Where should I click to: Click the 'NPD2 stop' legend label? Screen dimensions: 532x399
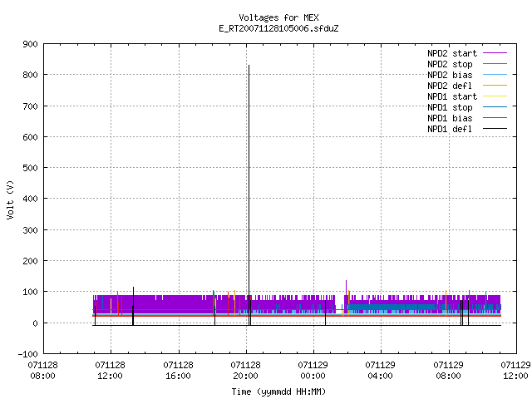[x=450, y=64]
